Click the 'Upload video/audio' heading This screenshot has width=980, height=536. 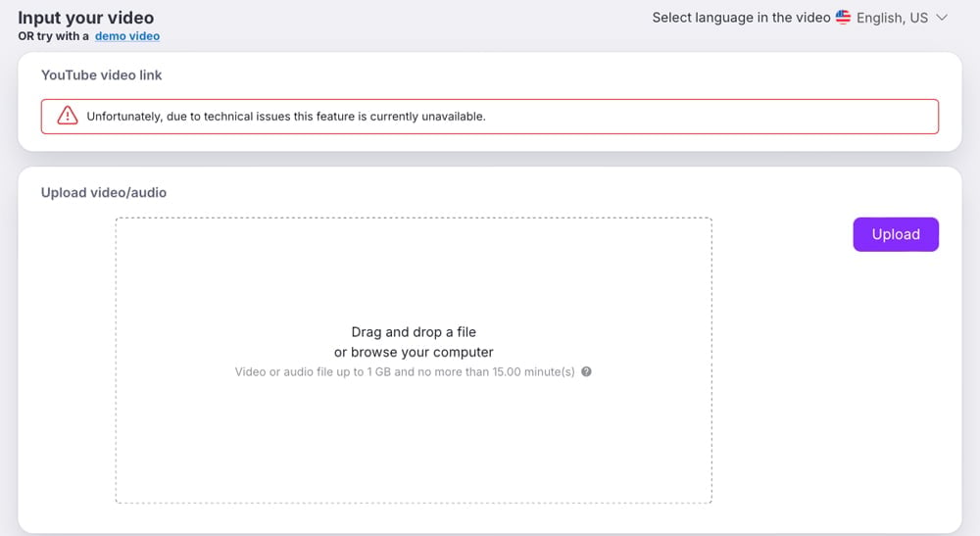tap(104, 192)
